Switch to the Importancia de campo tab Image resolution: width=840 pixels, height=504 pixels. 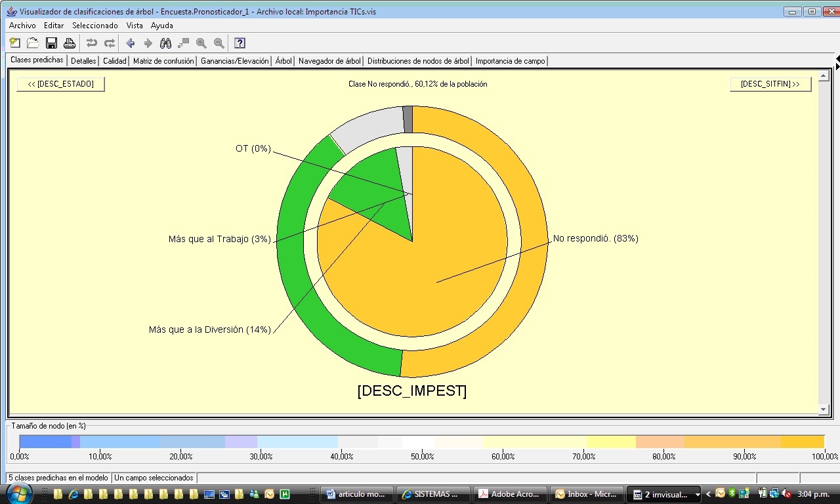click(x=510, y=61)
